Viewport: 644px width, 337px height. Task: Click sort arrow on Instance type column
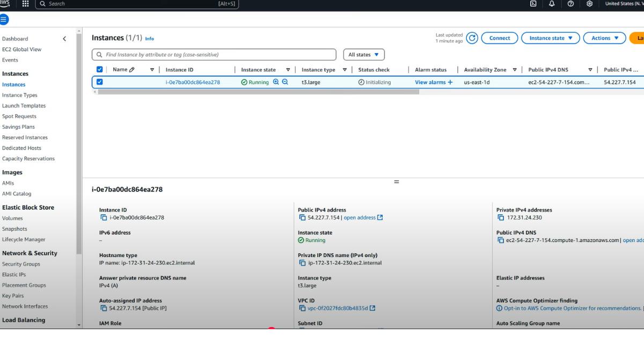pyautogui.click(x=345, y=70)
